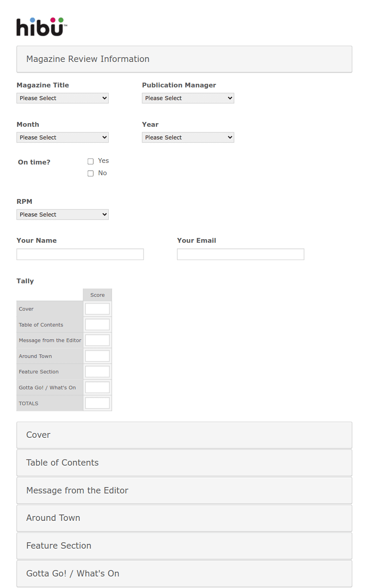
Task: Click the Your Email text field
Action: point(240,254)
